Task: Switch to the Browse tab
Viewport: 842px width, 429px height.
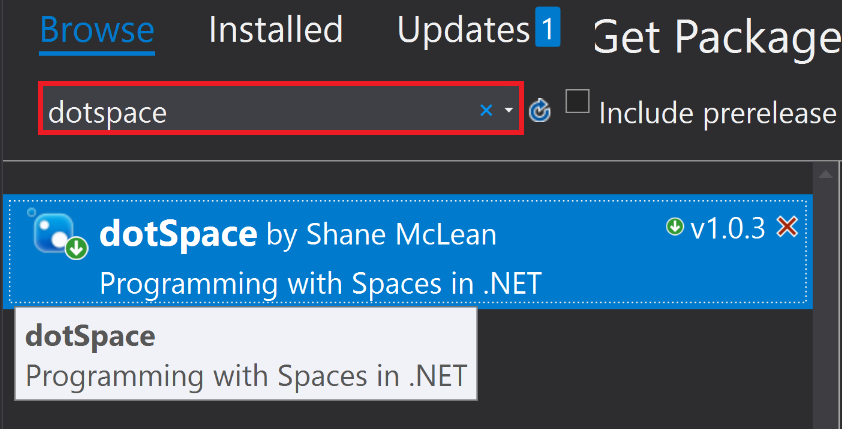Action: pos(97,30)
